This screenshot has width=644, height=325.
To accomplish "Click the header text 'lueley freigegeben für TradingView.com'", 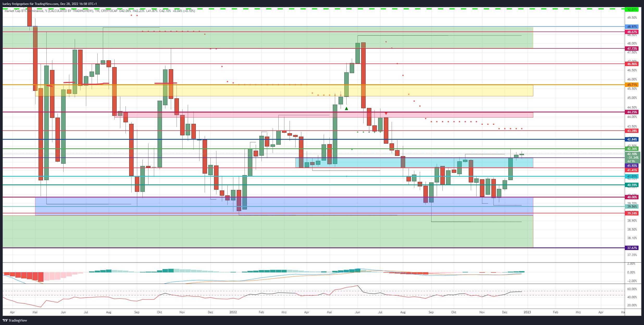I will [30, 4].
